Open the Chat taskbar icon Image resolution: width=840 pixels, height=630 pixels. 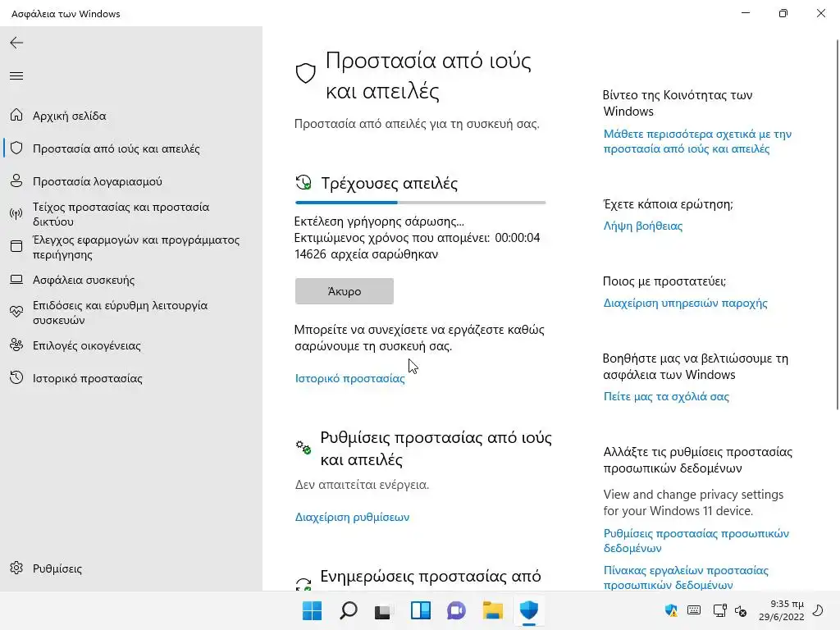pyautogui.click(x=456, y=610)
